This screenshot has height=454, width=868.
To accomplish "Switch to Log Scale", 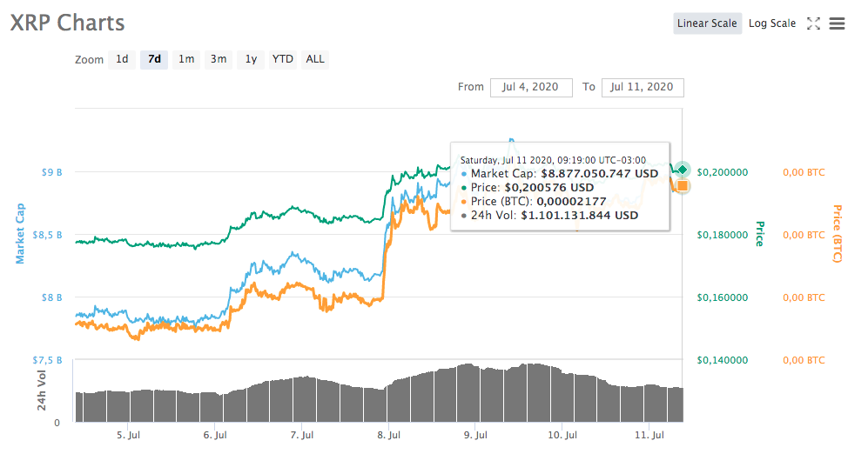I will coord(772,23).
